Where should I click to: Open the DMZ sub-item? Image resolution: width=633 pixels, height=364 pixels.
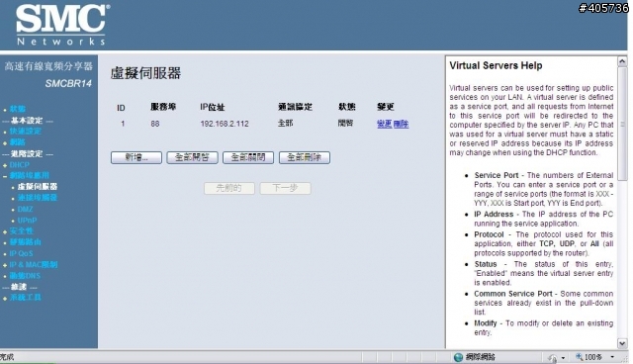click(x=25, y=209)
